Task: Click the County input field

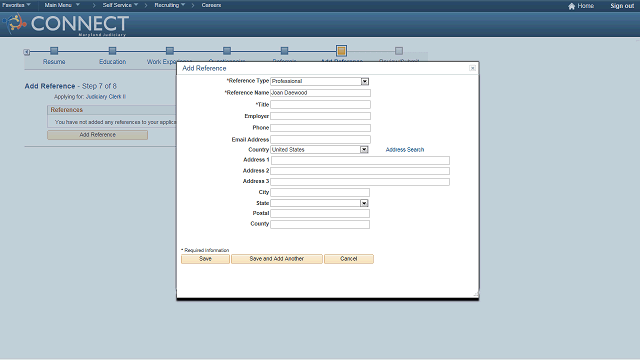Action: pyautogui.click(x=320, y=224)
